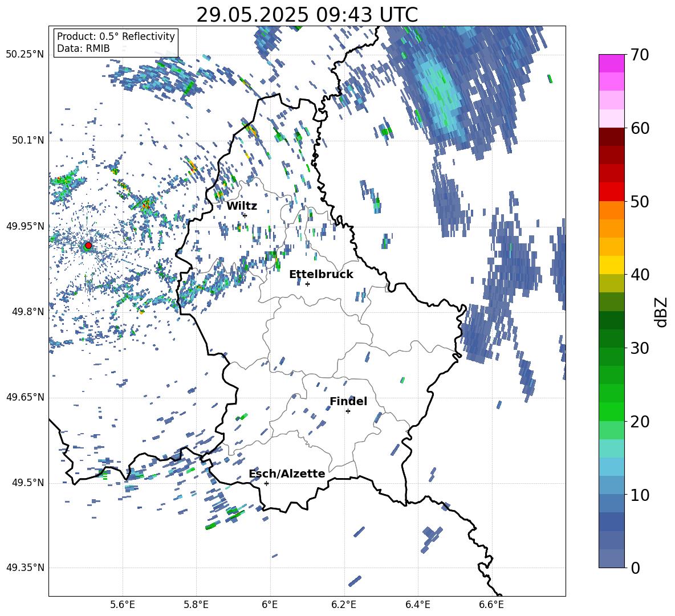Click the 49.8°N latitude label
Screen dimensions: 675x616
point(29,312)
